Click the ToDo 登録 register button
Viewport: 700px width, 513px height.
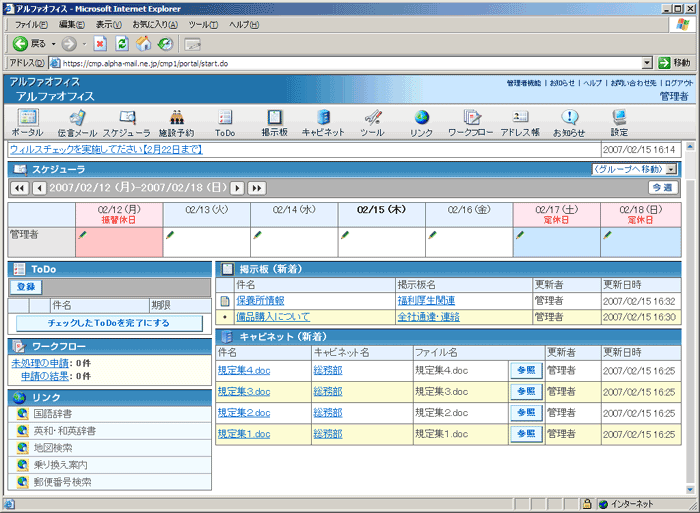tap(26, 287)
